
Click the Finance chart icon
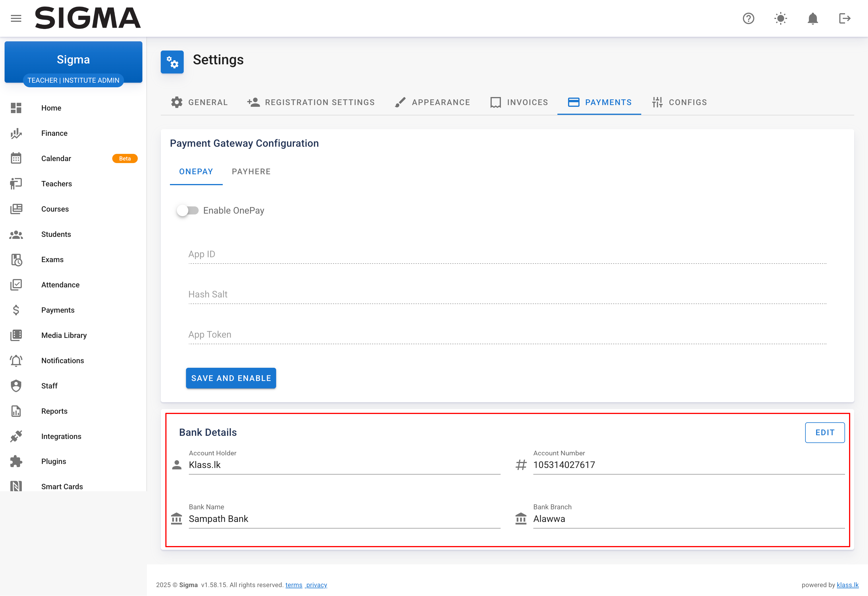pos(16,133)
